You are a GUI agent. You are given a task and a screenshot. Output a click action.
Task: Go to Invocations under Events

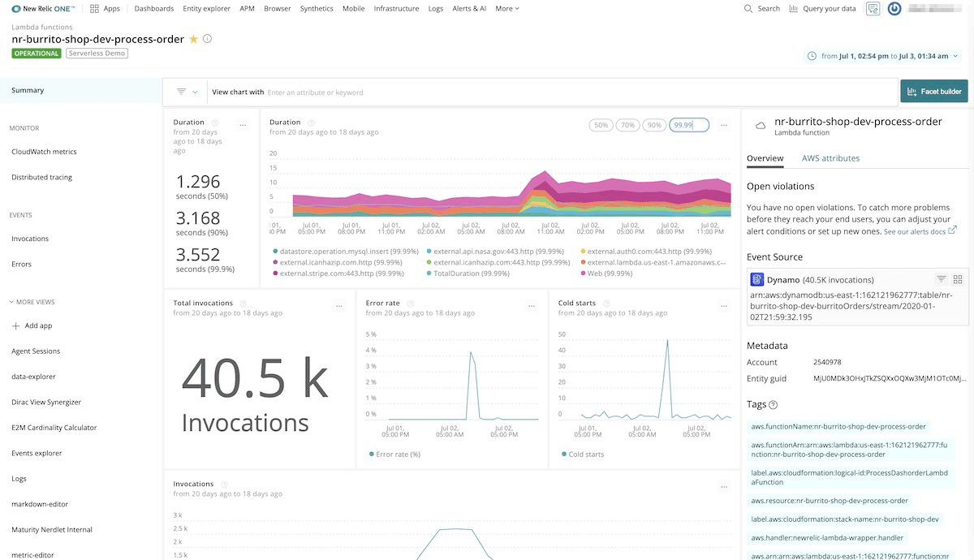[30, 239]
